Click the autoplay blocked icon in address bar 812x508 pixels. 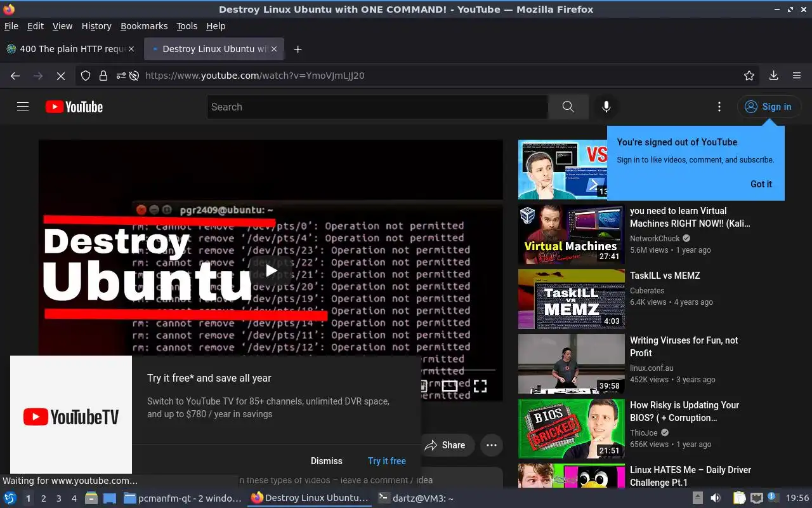[x=134, y=76]
